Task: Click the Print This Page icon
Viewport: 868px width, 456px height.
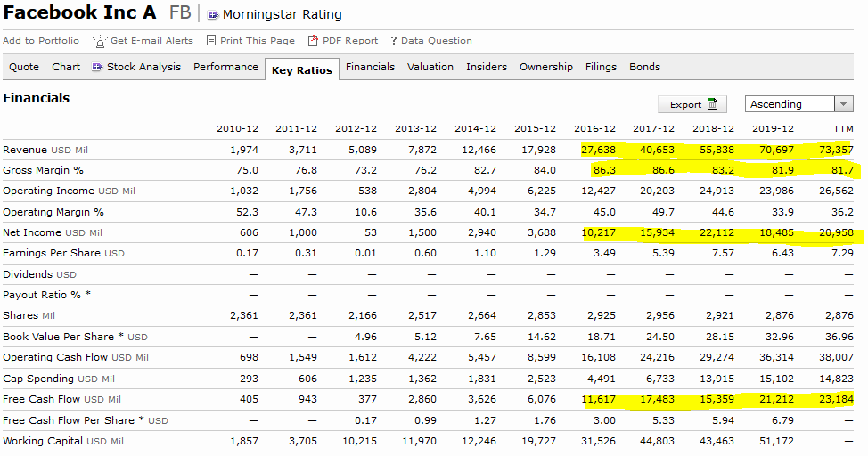Action: tap(211, 40)
